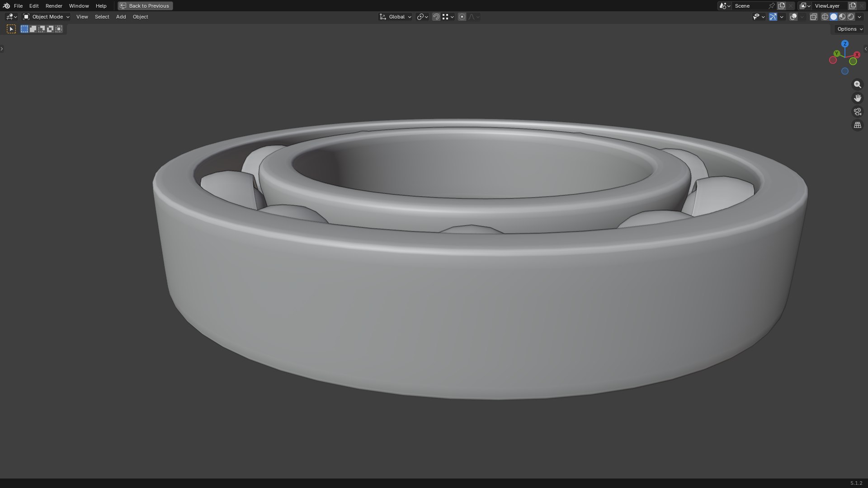Open the Render menu
The height and width of the screenshot is (488, 868).
(x=54, y=6)
